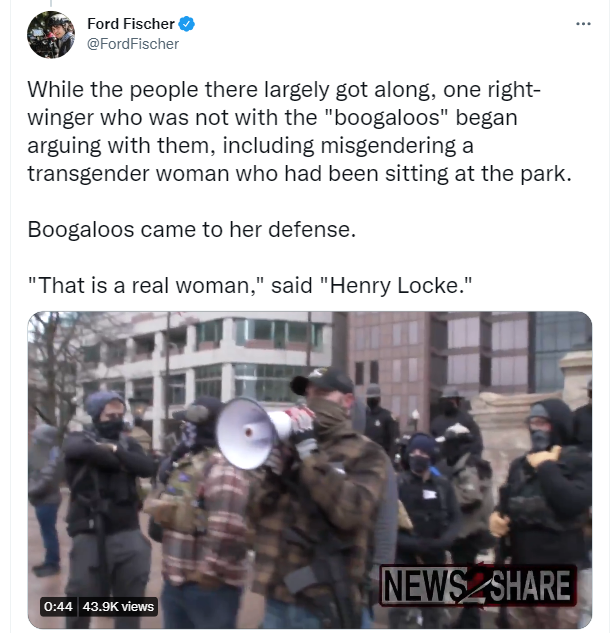Screen dimensions: 615x633
Task: Click the NEWS2SHARE watermark logo in video
Action: (478, 585)
